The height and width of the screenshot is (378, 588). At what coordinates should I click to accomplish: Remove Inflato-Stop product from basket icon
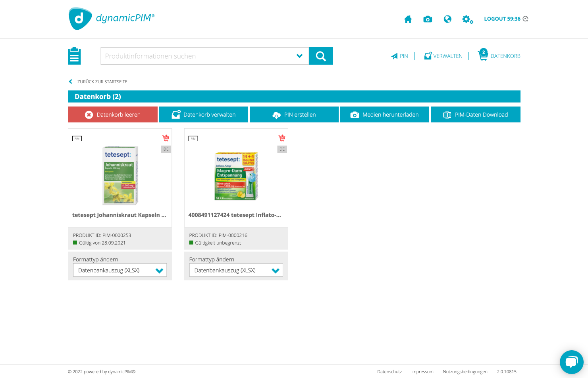coord(282,138)
